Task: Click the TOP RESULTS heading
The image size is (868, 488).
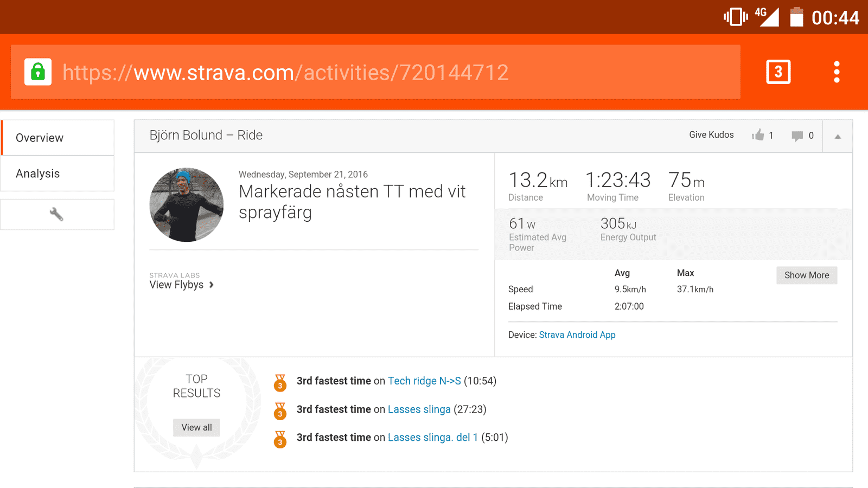Action: point(196,386)
